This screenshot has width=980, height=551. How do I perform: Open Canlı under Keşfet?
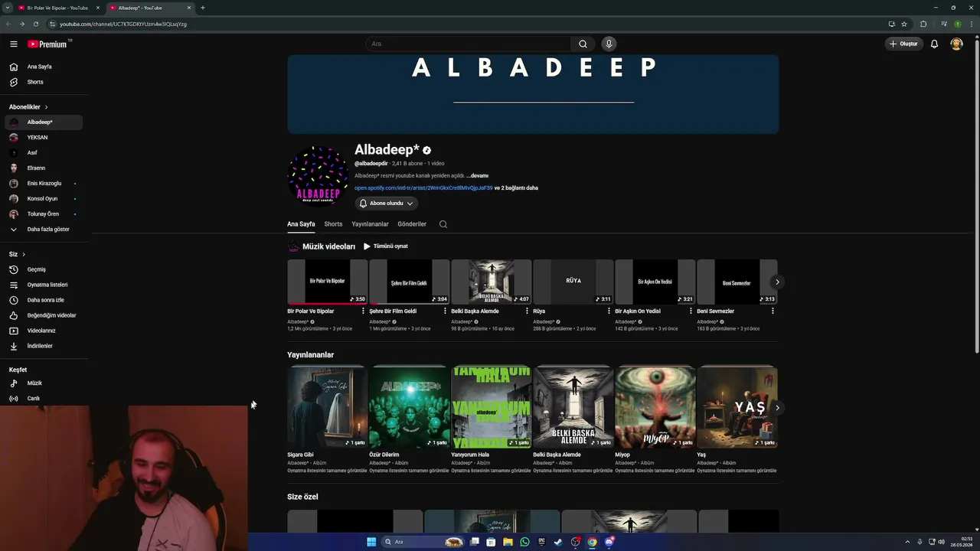pyautogui.click(x=44, y=398)
